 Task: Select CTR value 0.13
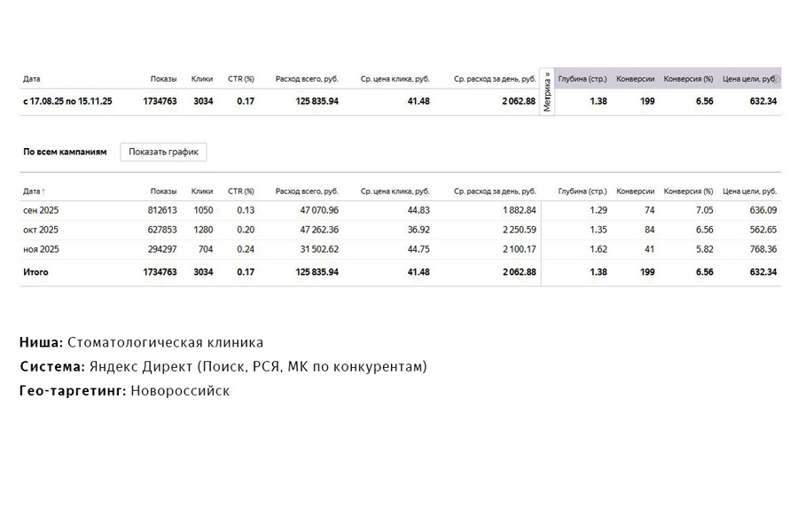click(246, 210)
